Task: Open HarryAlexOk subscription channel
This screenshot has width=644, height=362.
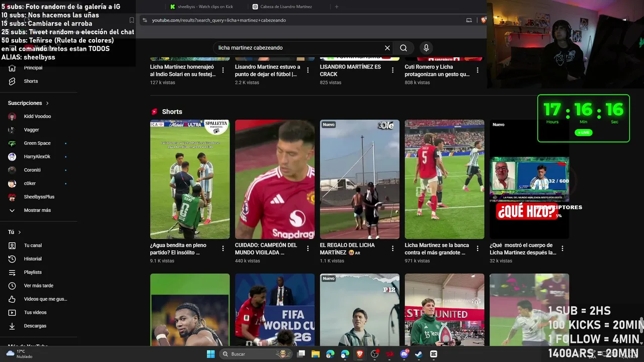Action: pos(37,157)
